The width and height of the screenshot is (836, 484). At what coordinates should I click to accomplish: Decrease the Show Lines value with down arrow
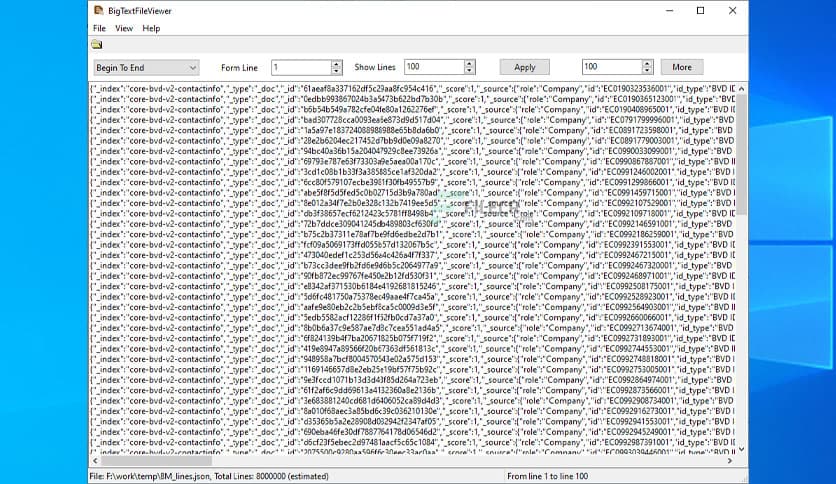(469, 70)
